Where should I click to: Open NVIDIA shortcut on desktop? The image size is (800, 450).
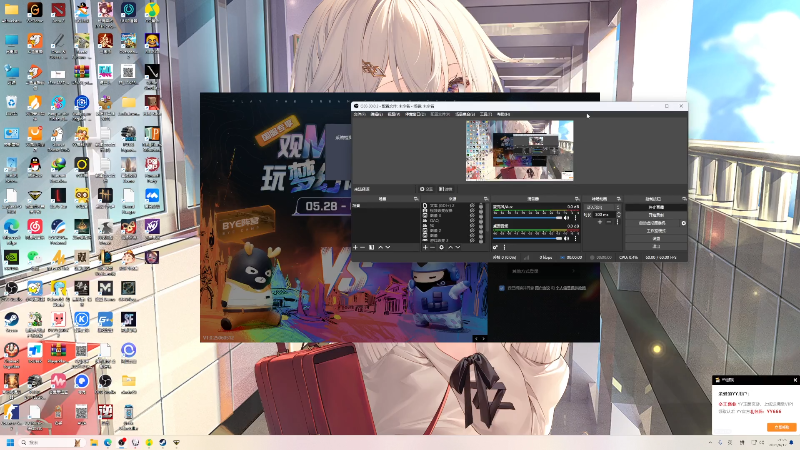11,257
